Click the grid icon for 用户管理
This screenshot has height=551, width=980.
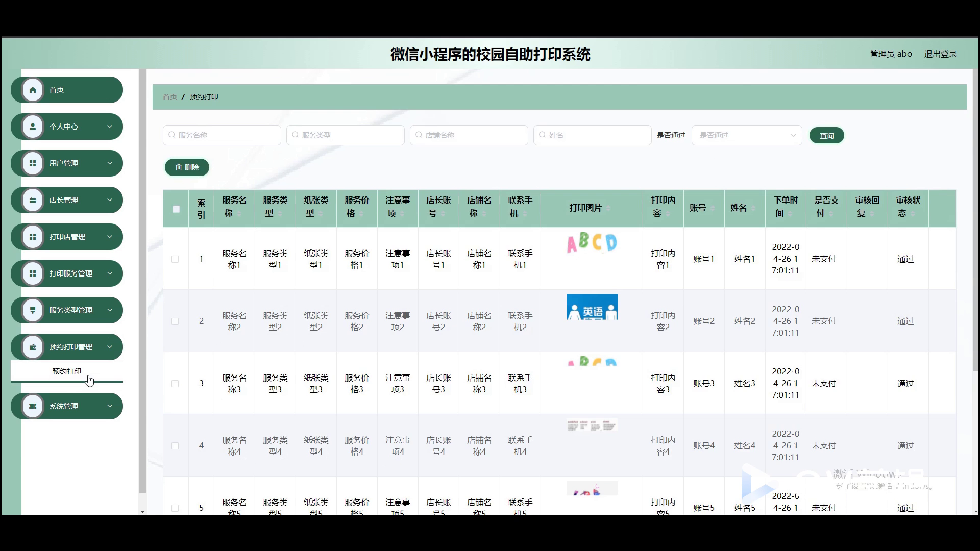click(x=33, y=163)
